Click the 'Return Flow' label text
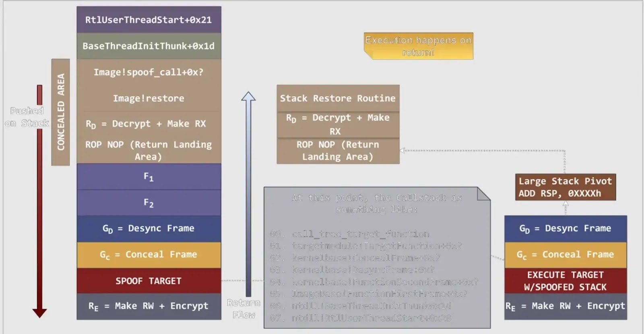This screenshot has height=334, width=644. [x=244, y=309]
